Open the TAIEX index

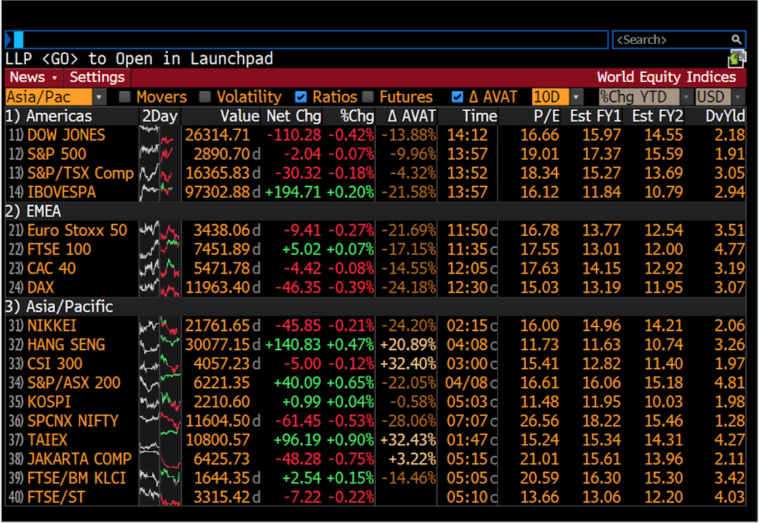pyautogui.click(x=47, y=440)
